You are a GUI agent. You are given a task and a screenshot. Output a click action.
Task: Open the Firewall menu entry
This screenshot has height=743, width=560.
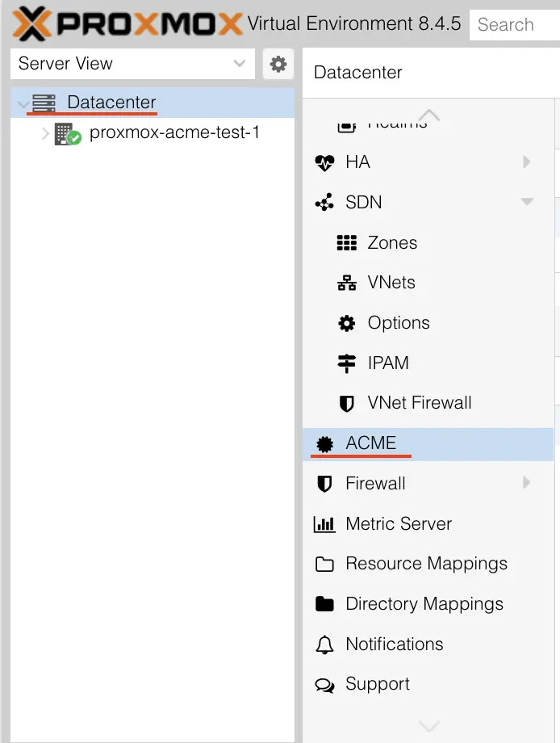click(x=375, y=483)
